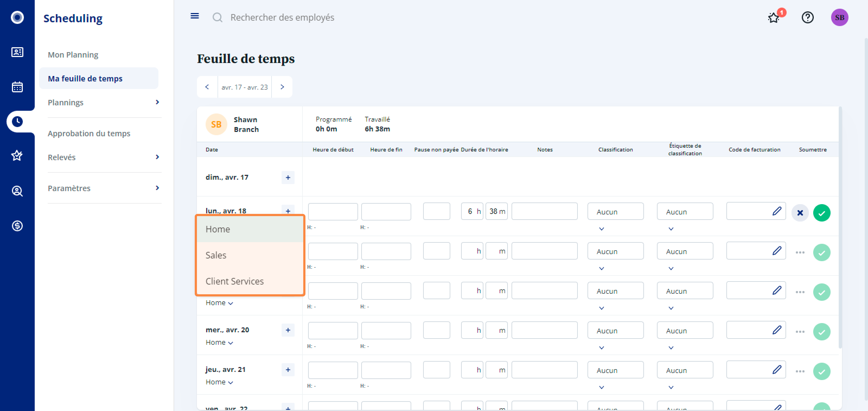Open the star sidebar icon
Screen dimensions: 868x411
tap(17, 156)
